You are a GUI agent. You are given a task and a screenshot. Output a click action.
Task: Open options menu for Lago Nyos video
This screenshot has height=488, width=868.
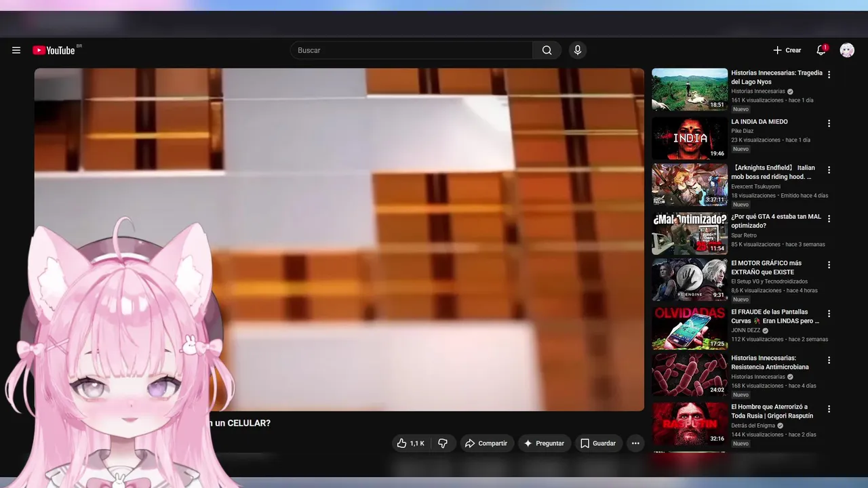click(x=829, y=75)
